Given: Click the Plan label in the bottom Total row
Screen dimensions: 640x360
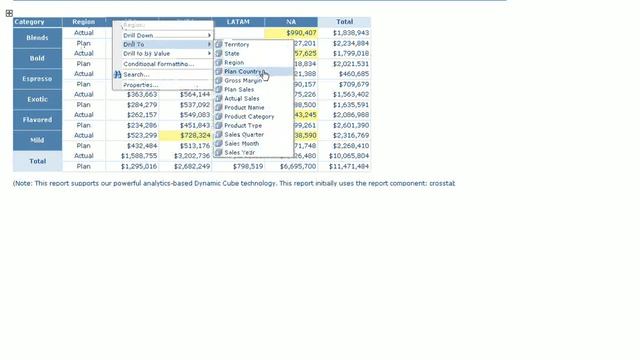Looking at the screenshot, I should [x=84, y=166].
